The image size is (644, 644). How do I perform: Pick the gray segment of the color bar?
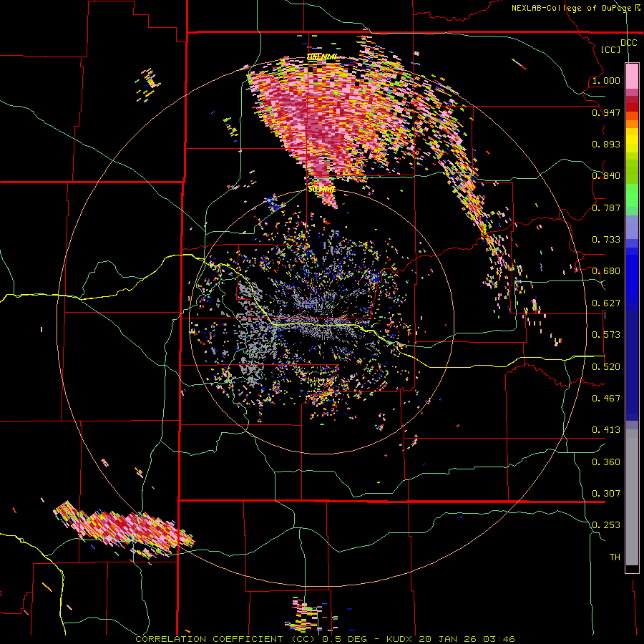632,497
